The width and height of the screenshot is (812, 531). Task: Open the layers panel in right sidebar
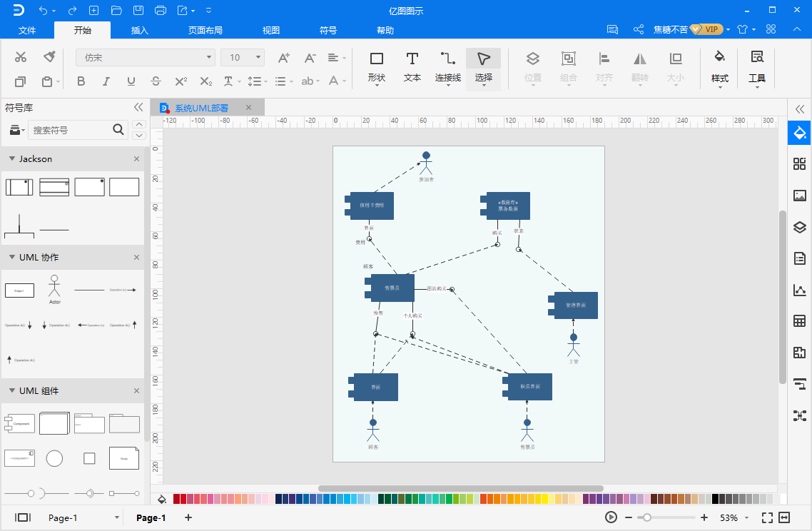[800, 227]
